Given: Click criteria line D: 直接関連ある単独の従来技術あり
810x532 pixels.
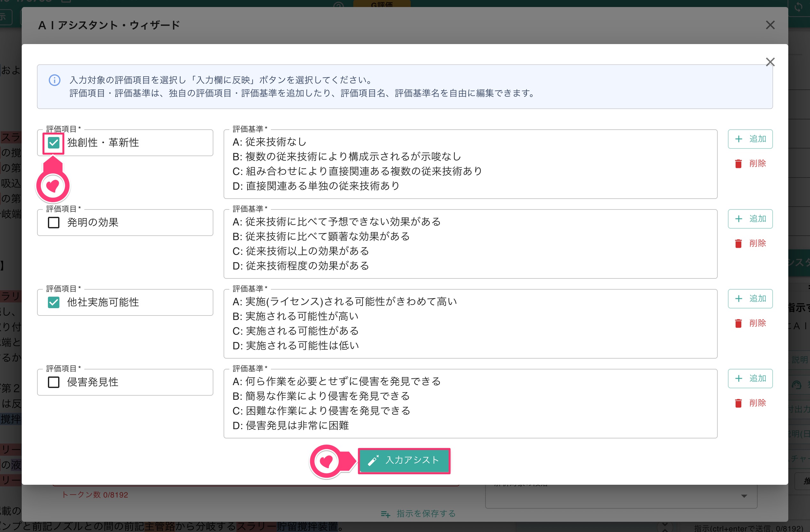Looking at the screenshot, I should pyautogui.click(x=316, y=186).
